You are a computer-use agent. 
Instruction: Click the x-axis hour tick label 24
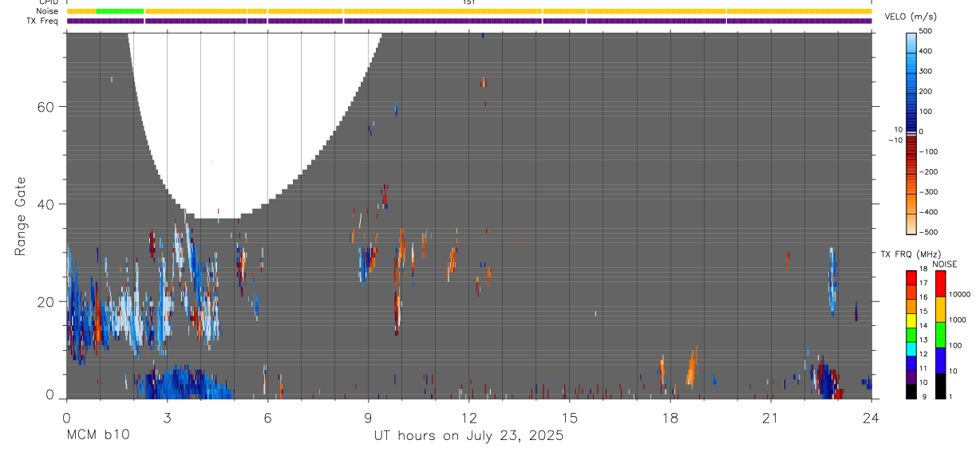pos(871,418)
